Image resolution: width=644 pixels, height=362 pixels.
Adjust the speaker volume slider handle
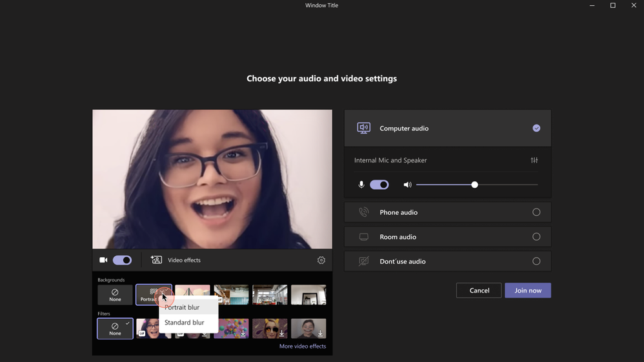475,185
